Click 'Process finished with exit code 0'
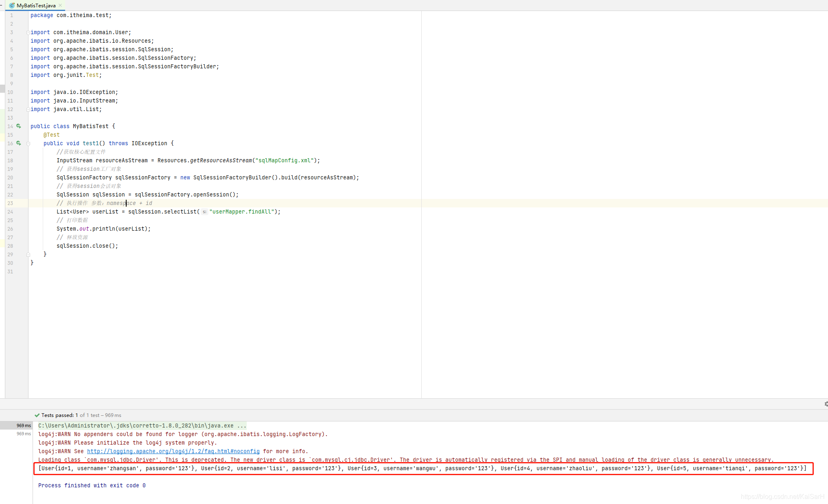Screen dimensions: 828x504 click(92, 485)
